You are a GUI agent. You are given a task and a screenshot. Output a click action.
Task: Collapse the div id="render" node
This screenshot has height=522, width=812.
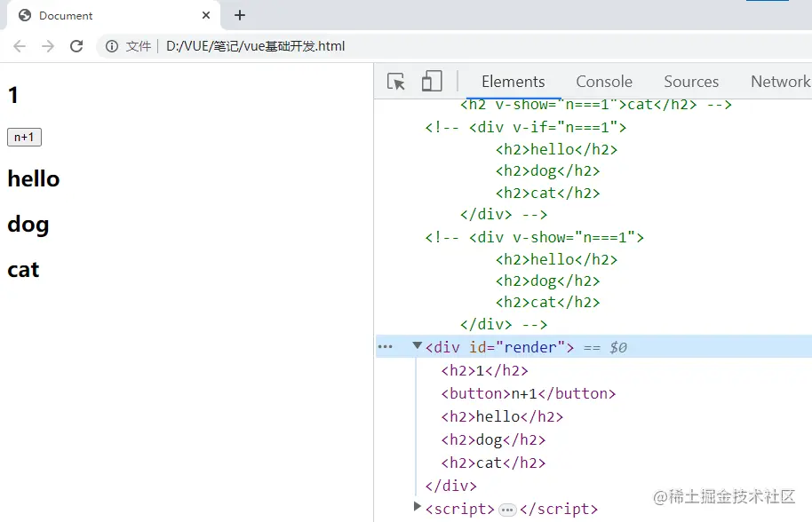(417, 345)
